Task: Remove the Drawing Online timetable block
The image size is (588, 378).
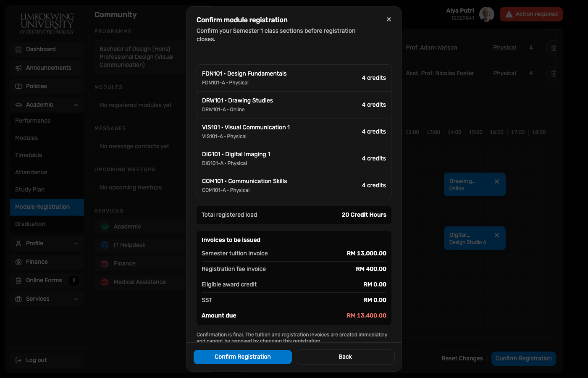Action: pos(497,181)
